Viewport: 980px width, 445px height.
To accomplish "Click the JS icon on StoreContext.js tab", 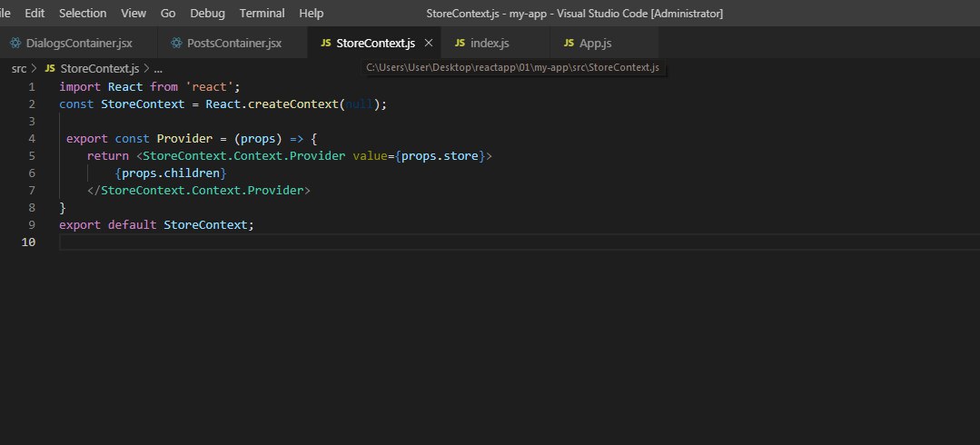I will (325, 44).
